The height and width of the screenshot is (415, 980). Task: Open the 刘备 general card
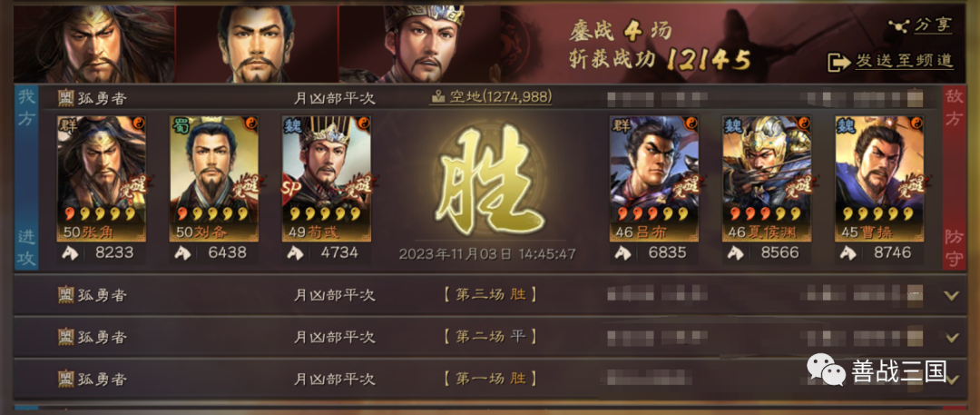(x=214, y=178)
